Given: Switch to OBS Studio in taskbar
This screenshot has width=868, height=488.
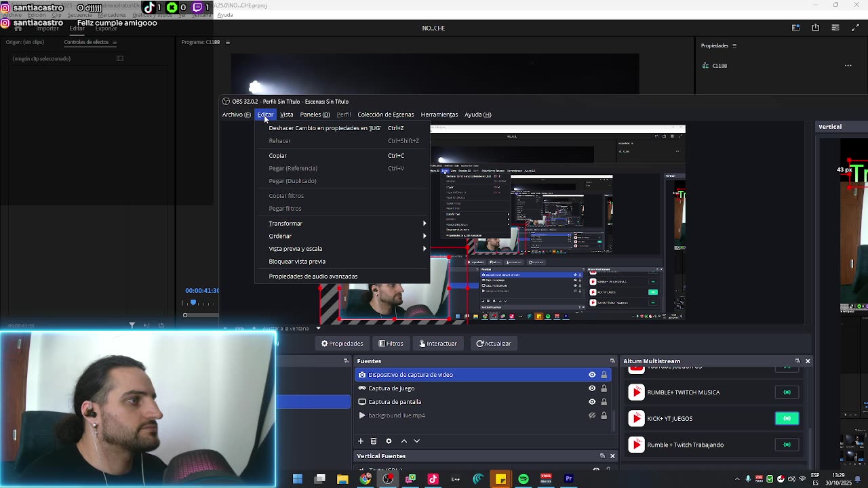Looking at the screenshot, I should (388, 479).
